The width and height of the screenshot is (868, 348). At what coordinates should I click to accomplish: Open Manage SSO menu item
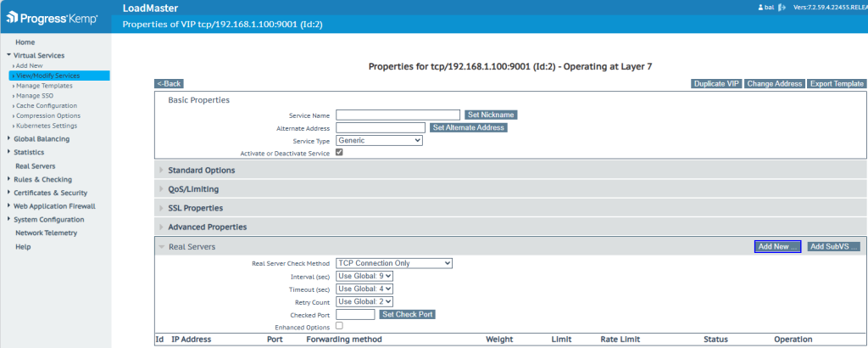[34, 96]
